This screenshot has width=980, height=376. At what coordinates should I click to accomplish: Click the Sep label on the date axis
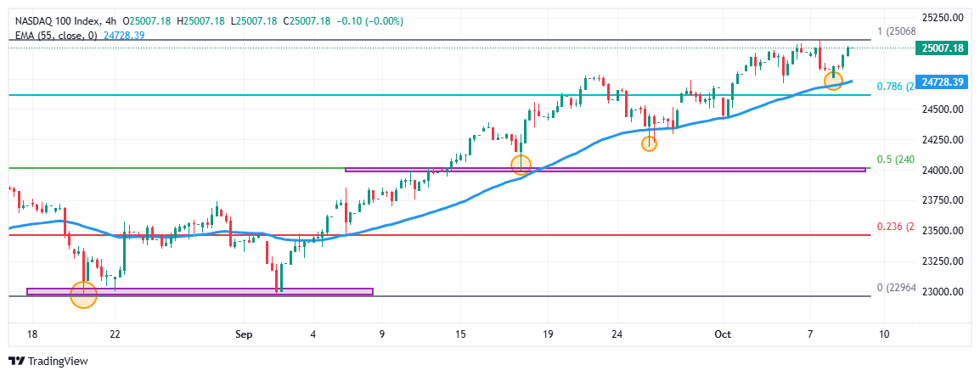tap(243, 334)
